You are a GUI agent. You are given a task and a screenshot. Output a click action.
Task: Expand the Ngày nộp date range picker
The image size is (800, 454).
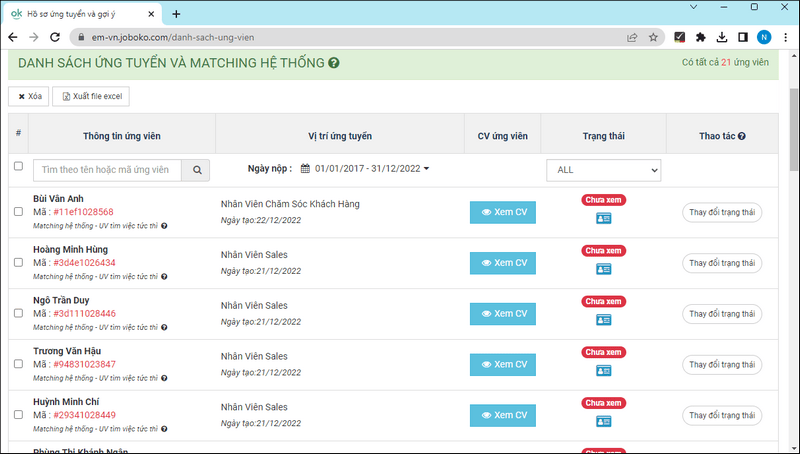pos(365,169)
